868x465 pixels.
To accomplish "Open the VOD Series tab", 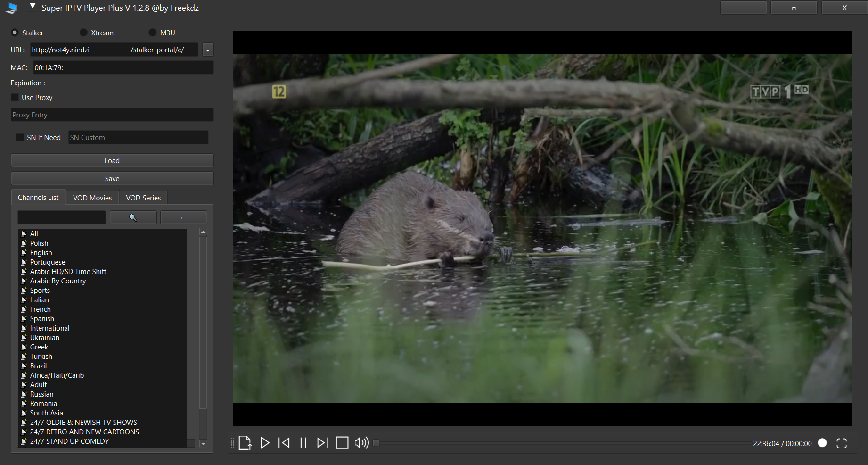I will point(143,198).
